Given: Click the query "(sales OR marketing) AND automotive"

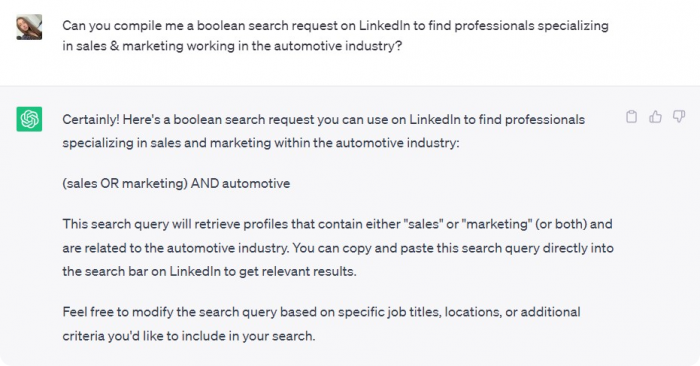Looking at the screenshot, I should 176,183.
